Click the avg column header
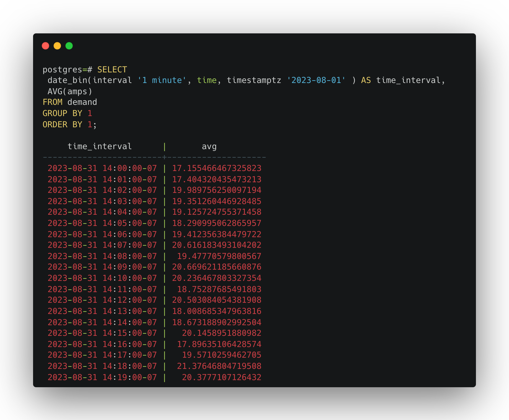509x420 pixels. coord(209,146)
